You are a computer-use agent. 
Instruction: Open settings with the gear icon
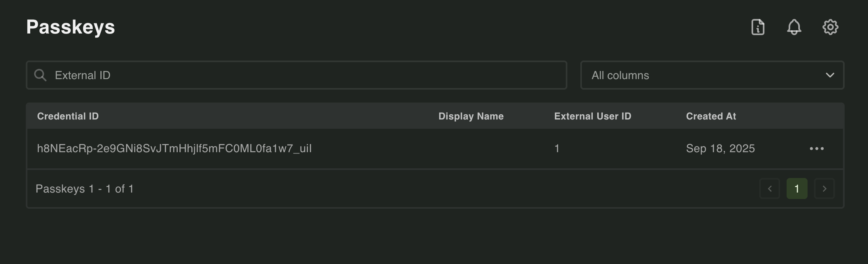(831, 27)
